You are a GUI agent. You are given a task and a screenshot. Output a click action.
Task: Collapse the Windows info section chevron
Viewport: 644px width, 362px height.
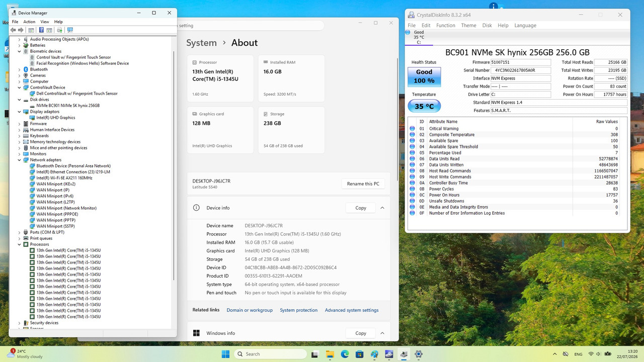[382, 333]
